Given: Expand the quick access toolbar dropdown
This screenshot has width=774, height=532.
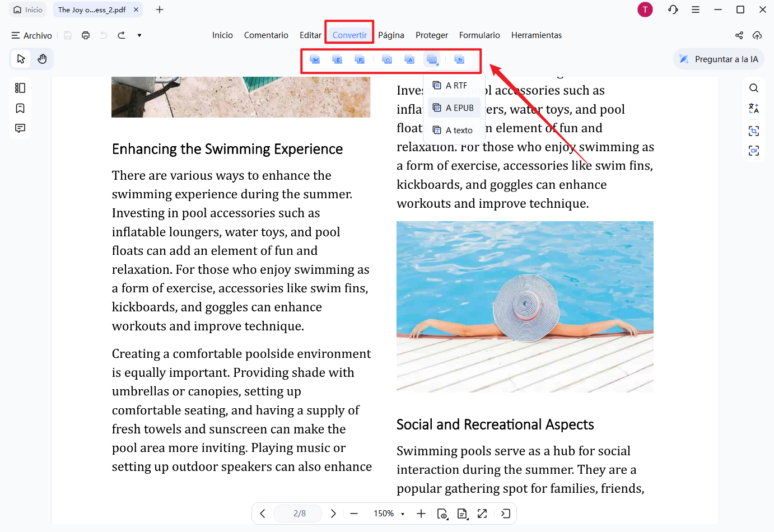Looking at the screenshot, I should pos(139,35).
